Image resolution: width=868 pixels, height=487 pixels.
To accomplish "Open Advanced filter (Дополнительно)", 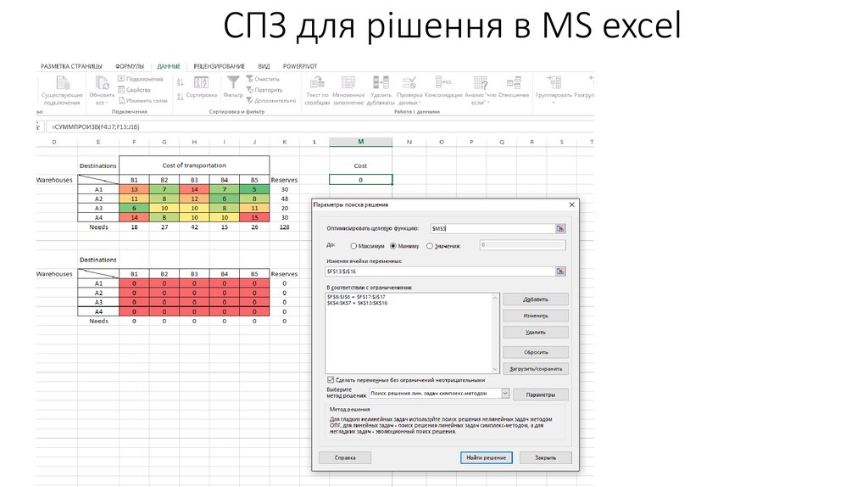I will [x=271, y=101].
